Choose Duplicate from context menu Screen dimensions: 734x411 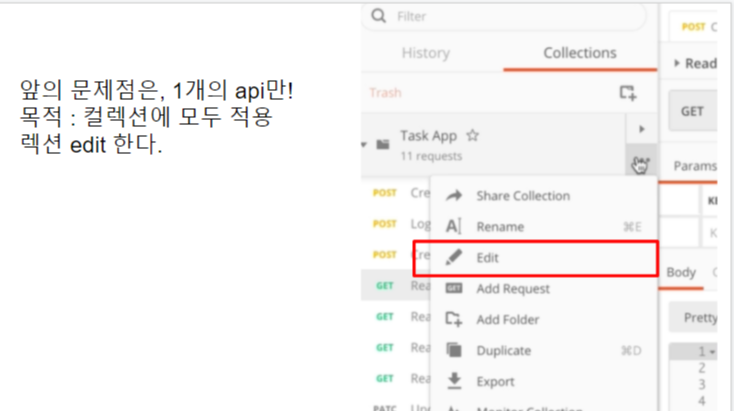click(543, 351)
